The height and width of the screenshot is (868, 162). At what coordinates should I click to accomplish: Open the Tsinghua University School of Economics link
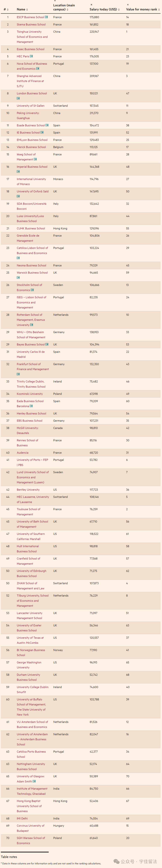tap(32, 37)
